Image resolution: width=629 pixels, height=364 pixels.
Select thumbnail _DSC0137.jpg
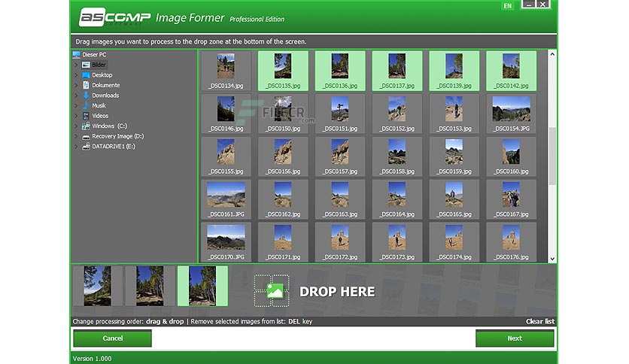397,71
